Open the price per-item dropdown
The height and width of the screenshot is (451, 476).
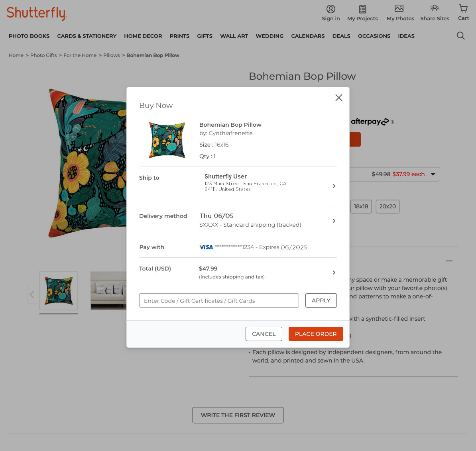[433, 174]
